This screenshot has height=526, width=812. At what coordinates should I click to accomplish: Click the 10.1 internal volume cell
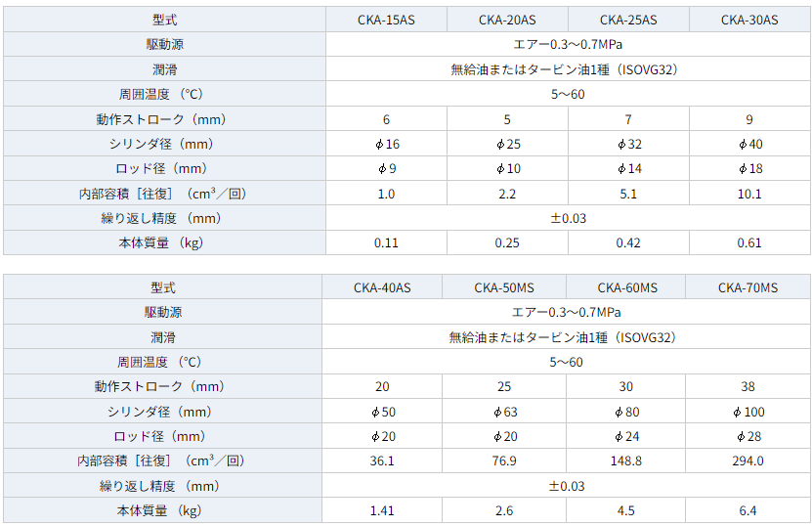[x=749, y=194]
